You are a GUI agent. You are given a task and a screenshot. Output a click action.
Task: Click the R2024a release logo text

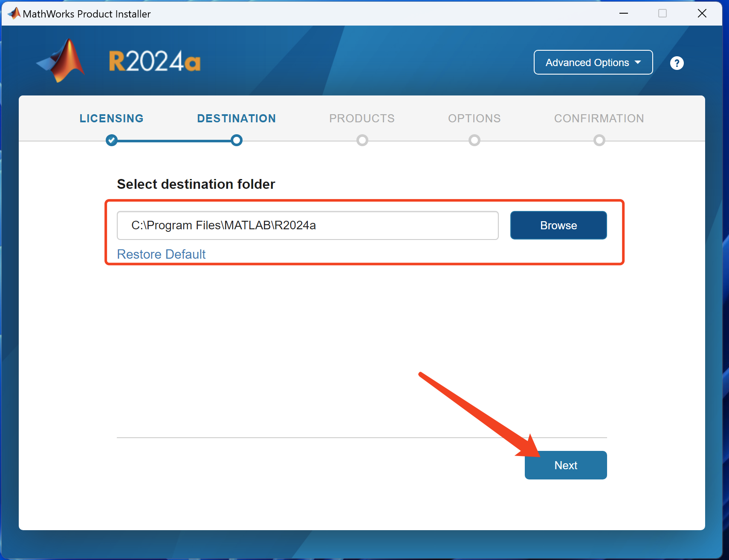pos(154,62)
